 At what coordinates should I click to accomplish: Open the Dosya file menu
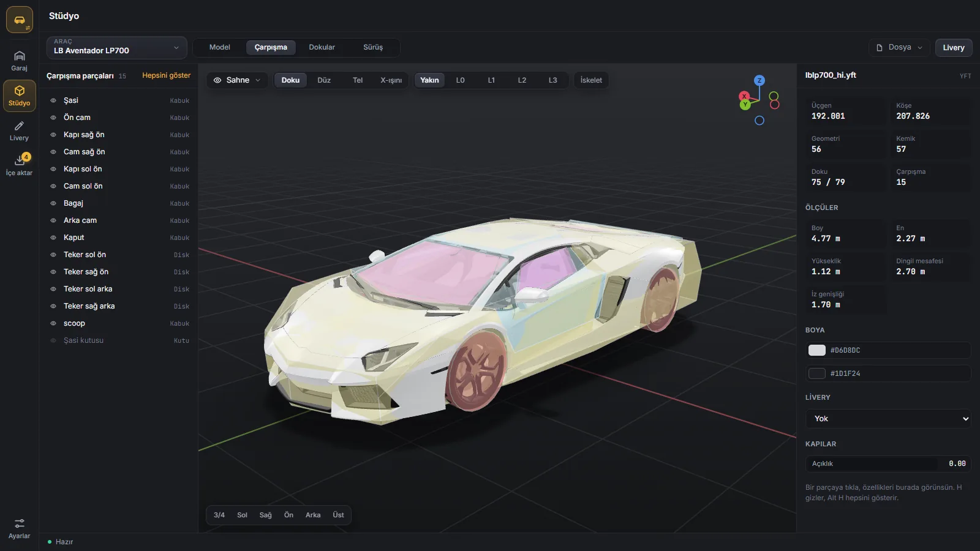pyautogui.click(x=899, y=47)
